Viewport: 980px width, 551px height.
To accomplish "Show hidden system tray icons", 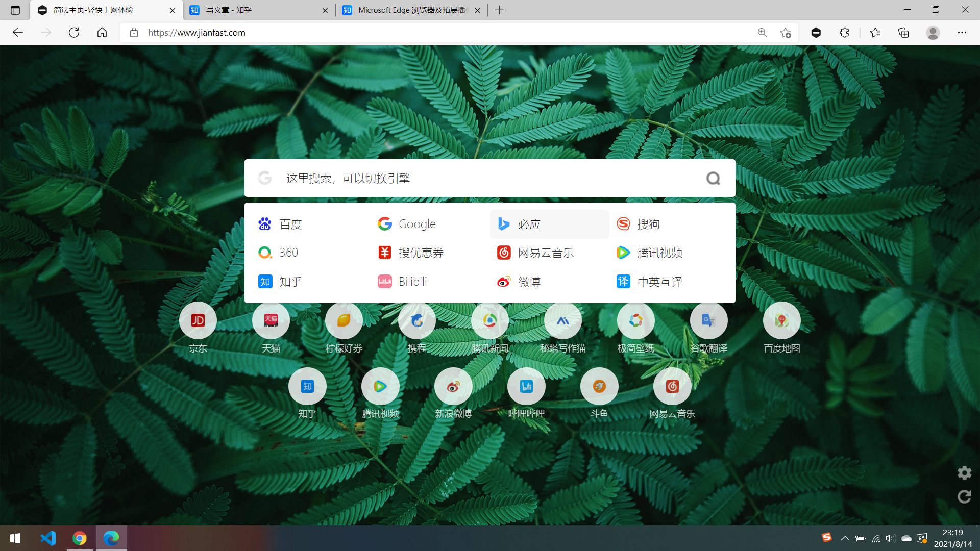I will click(845, 538).
